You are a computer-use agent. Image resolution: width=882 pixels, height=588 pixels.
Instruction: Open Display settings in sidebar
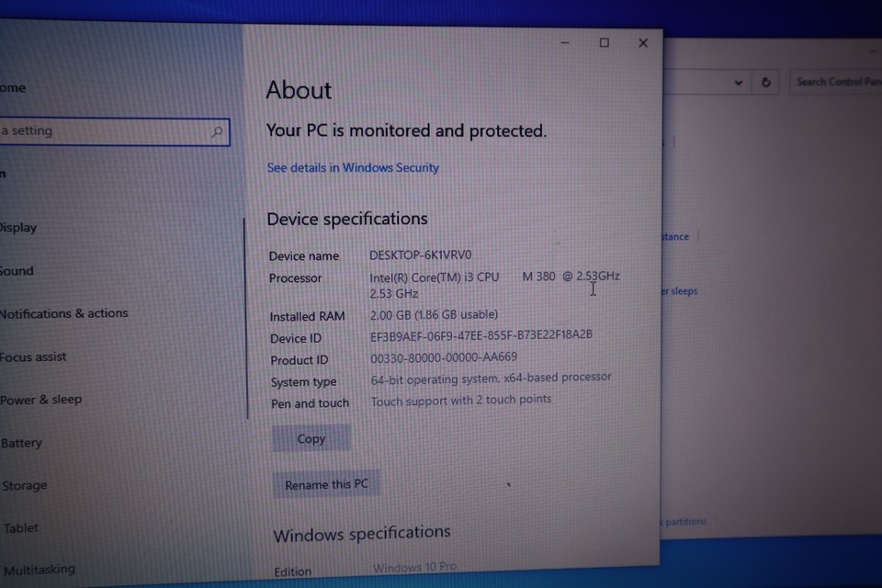[18, 228]
